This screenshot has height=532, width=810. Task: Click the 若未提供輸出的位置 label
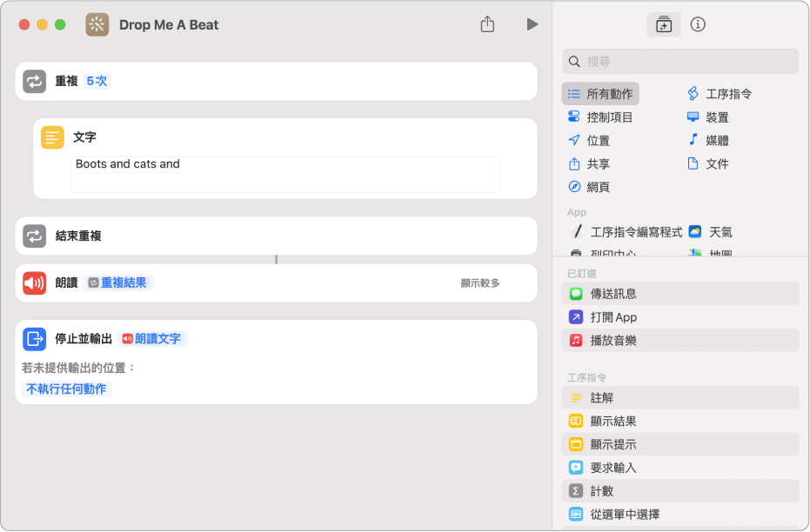78,368
